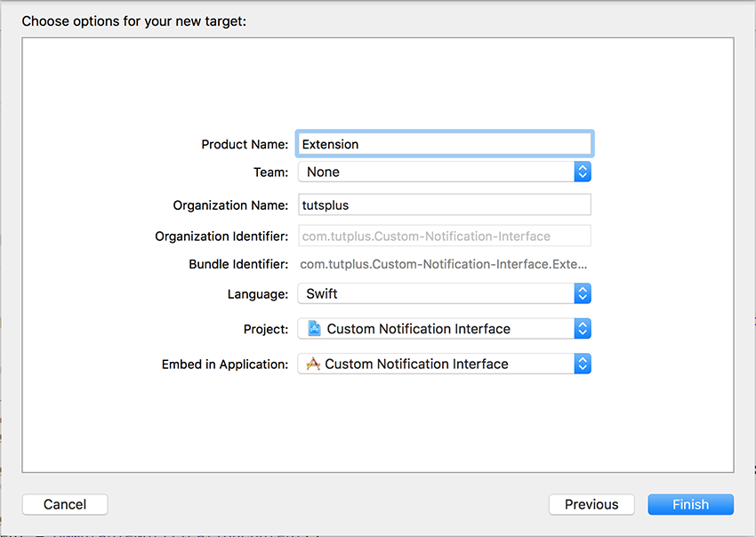Open the Project popup arrows
Viewport: 756px width, 537px height.
583,329
